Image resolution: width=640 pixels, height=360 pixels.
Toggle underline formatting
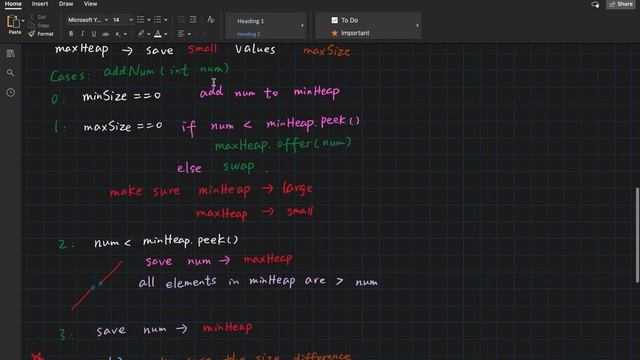(94, 33)
